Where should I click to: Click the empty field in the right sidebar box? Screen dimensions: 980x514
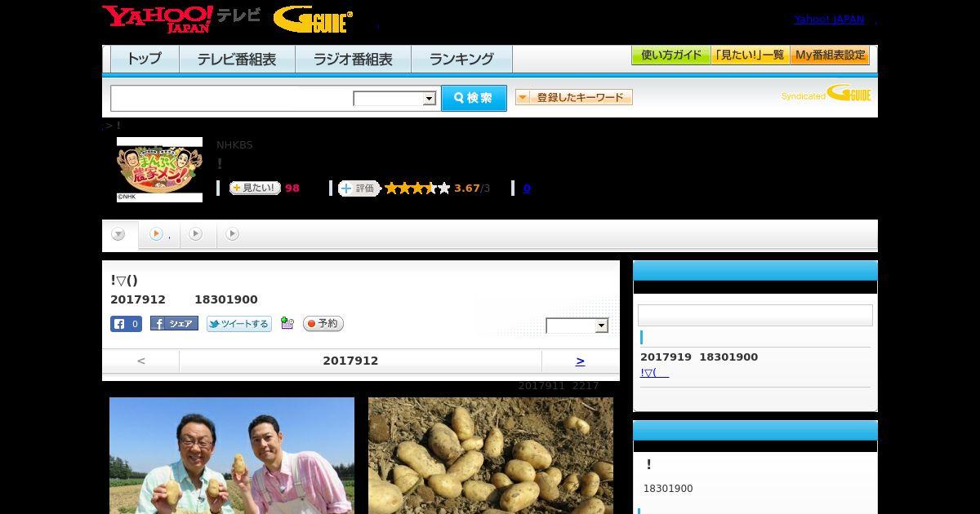pyautogui.click(x=755, y=316)
